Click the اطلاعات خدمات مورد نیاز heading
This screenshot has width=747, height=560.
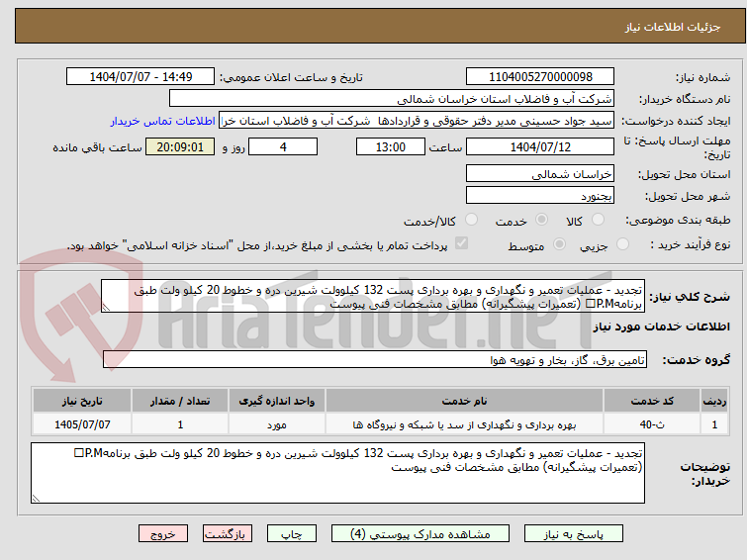point(661,327)
